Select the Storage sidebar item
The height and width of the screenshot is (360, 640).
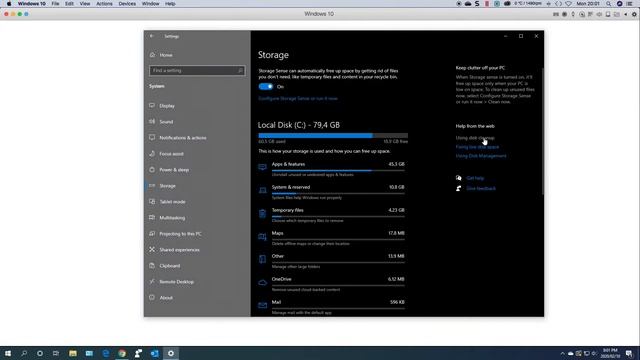tap(167, 186)
